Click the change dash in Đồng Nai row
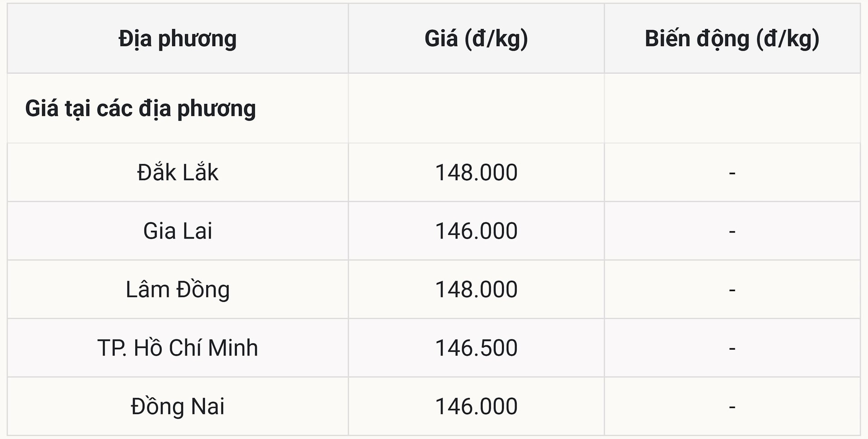Screen dimensions: 868x439 pos(732,406)
